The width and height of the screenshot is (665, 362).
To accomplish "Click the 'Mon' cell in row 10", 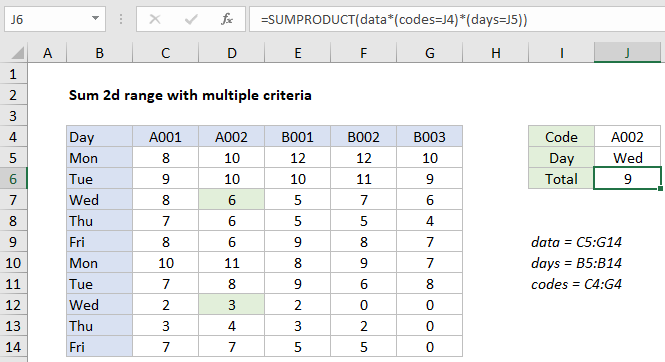I will (99, 263).
